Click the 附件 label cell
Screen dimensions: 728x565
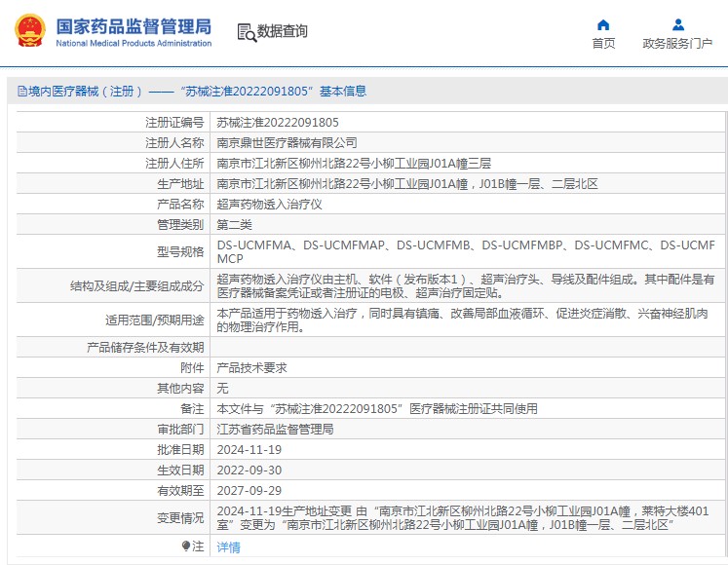point(113,367)
